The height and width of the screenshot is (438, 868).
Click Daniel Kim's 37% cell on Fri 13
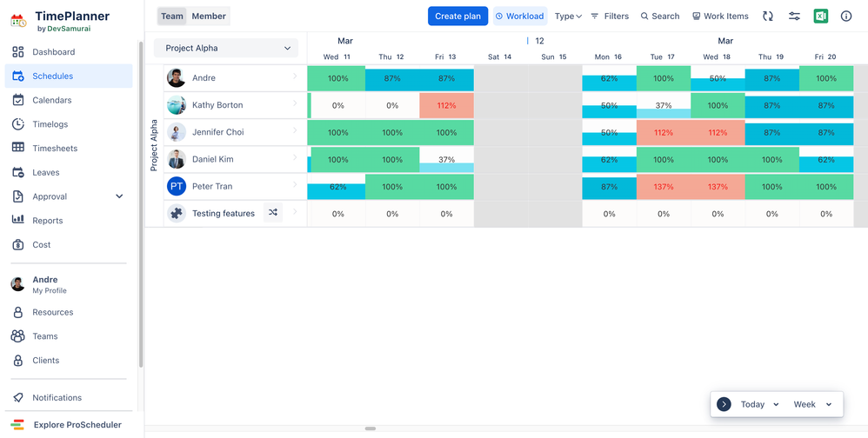tap(447, 160)
